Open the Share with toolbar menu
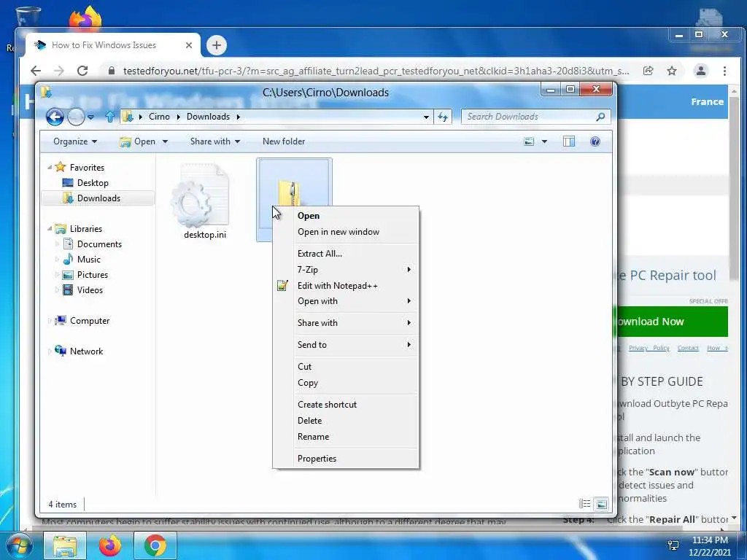Image resolution: width=747 pixels, height=560 pixels. 215,141
